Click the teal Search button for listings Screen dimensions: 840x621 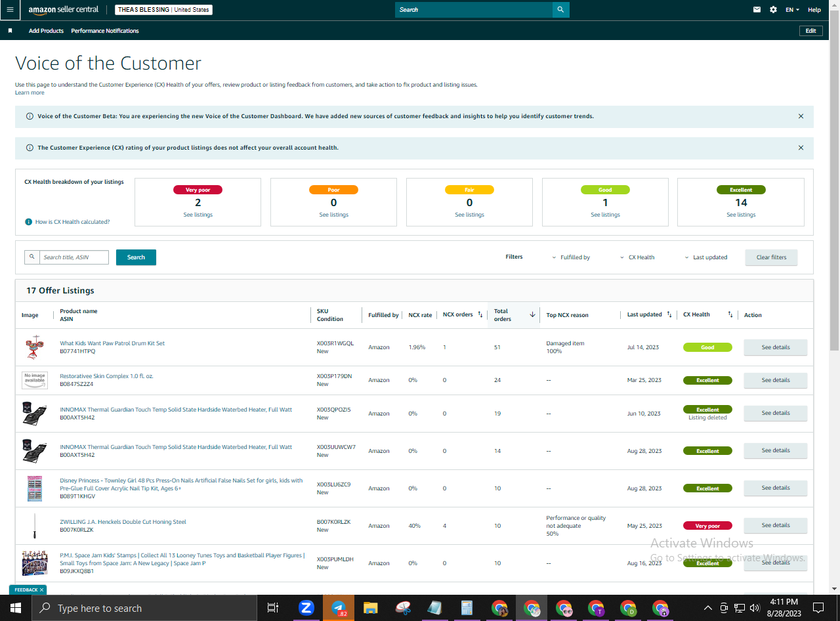(x=136, y=257)
